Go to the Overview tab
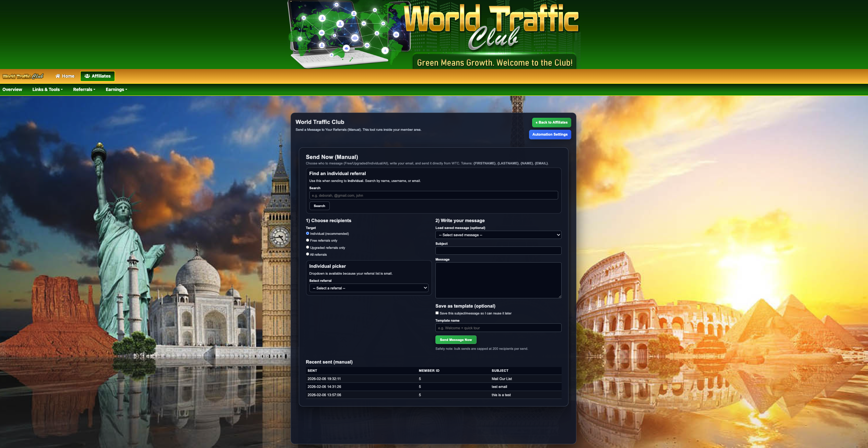The image size is (868, 448). point(12,90)
